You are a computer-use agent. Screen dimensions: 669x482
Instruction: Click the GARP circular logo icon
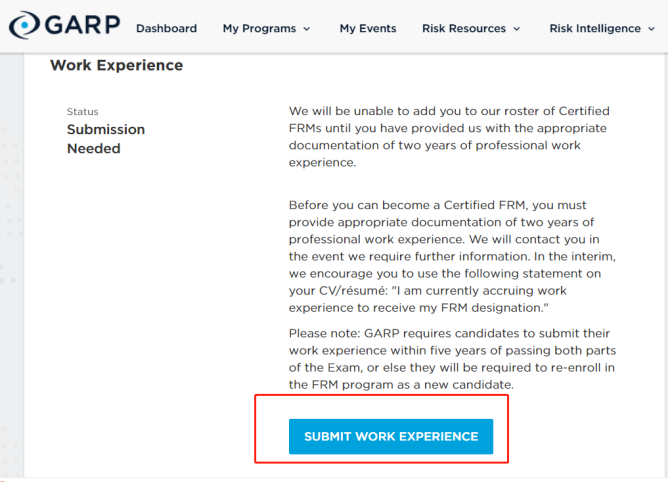pos(26,26)
